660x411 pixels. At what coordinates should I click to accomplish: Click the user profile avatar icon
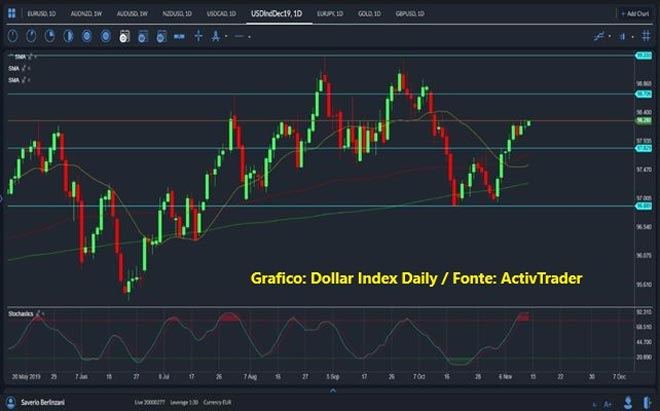(x=10, y=400)
